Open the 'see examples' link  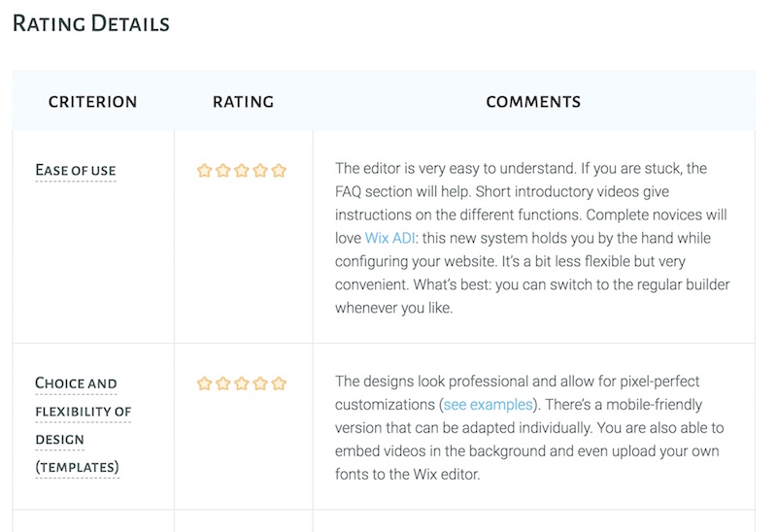point(488,405)
